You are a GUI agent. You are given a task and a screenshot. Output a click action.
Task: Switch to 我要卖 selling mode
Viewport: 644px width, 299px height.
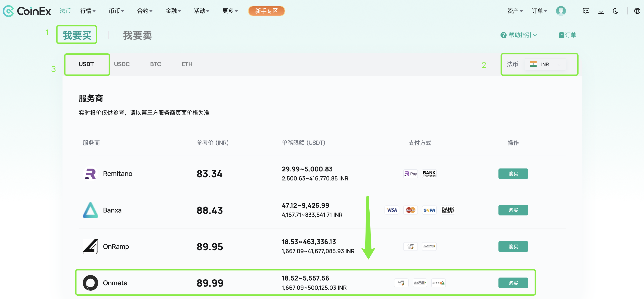point(137,35)
